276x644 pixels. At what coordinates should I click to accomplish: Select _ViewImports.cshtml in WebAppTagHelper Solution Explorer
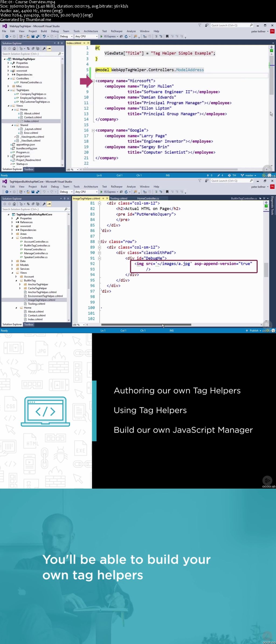(32, 137)
